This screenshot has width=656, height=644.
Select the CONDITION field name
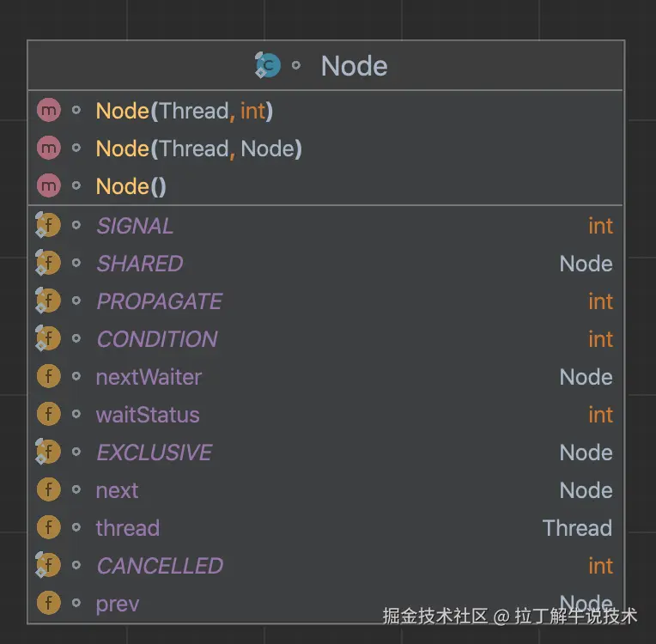pyautogui.click(x=157, y=339)
